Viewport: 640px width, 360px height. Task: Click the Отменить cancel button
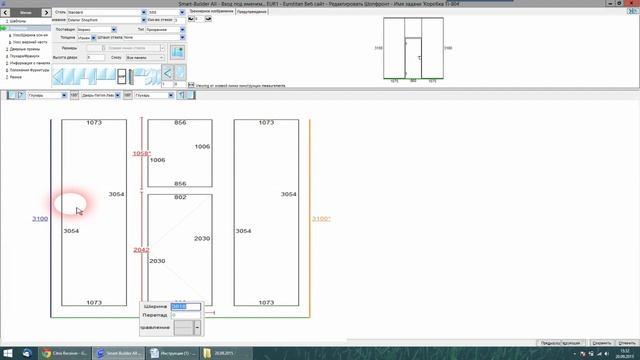[627, 343]
